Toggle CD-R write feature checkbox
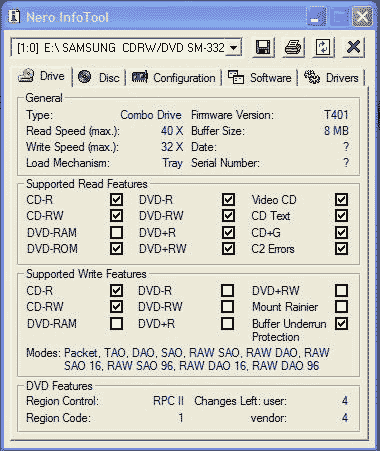380x451 pixels. (x=116, y=290)
